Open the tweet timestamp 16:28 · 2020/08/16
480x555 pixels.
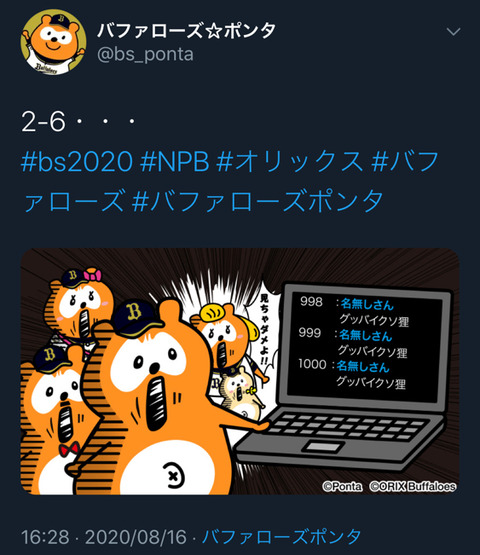coord(104,537)
